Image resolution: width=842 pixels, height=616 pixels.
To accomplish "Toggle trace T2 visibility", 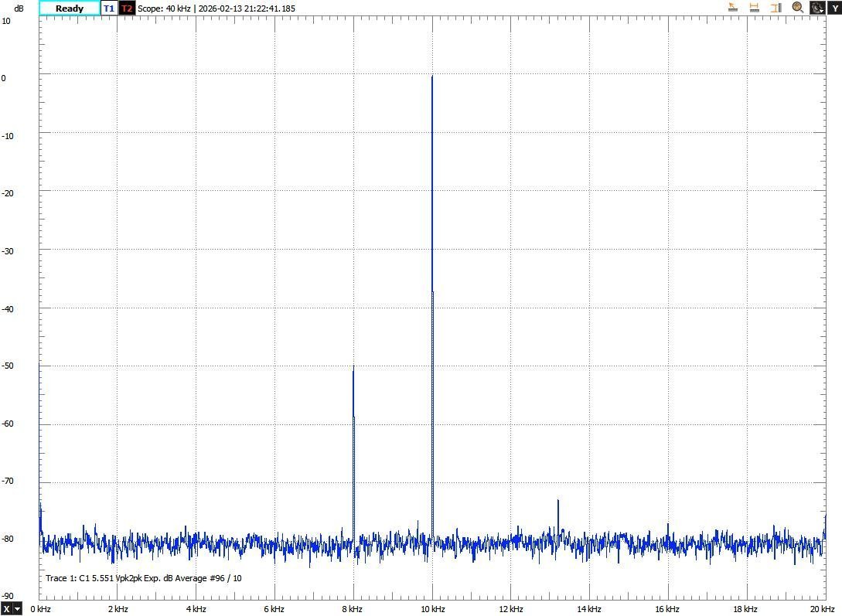I will (127, 9).
